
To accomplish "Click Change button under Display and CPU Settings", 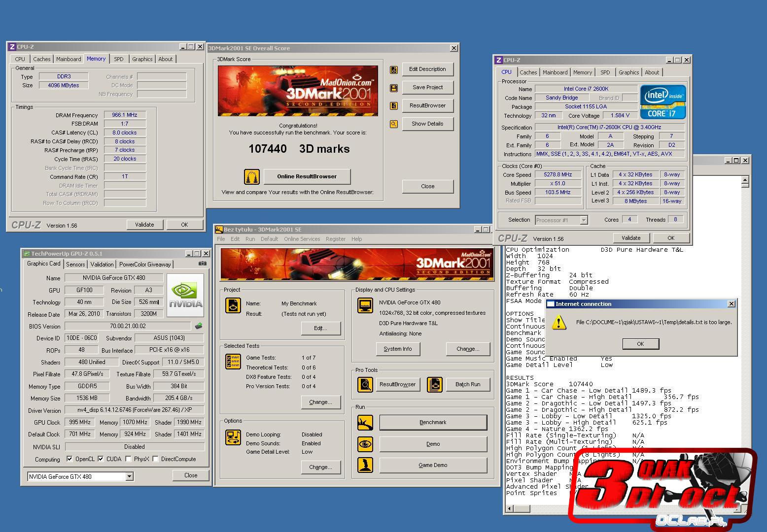I will (x=468, y=349).
